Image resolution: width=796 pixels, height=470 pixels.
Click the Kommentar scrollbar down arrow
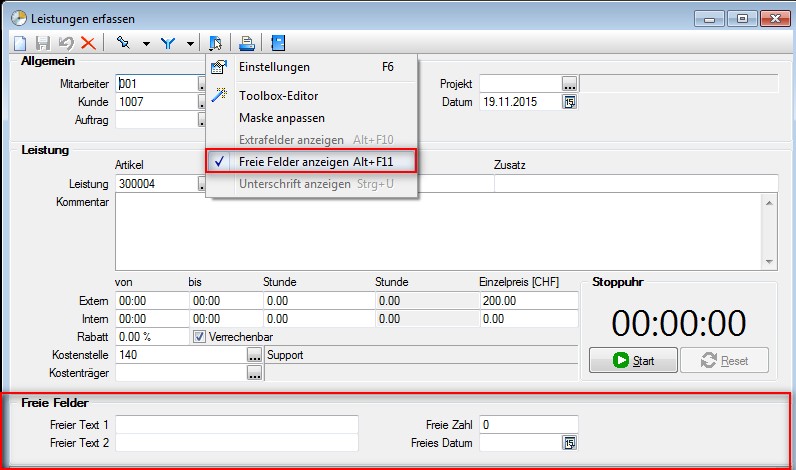point(770,260)
